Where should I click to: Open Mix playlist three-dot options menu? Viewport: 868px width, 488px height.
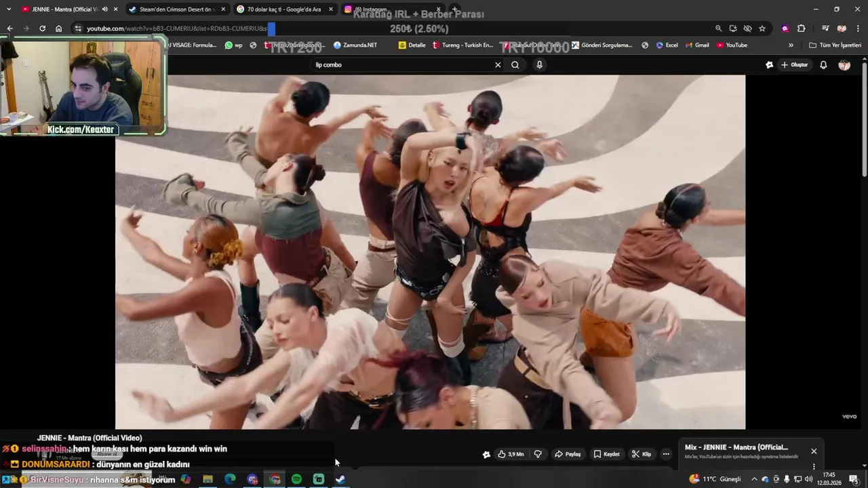814,466
